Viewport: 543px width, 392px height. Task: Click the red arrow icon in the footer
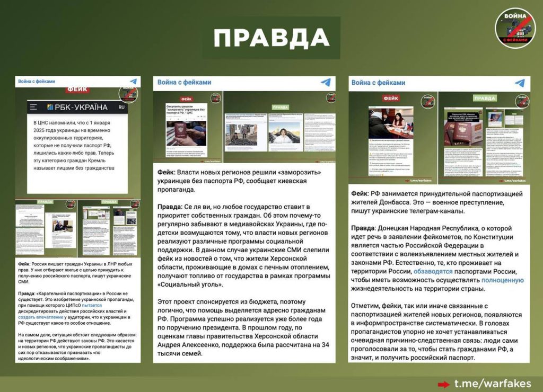[443, 384]
